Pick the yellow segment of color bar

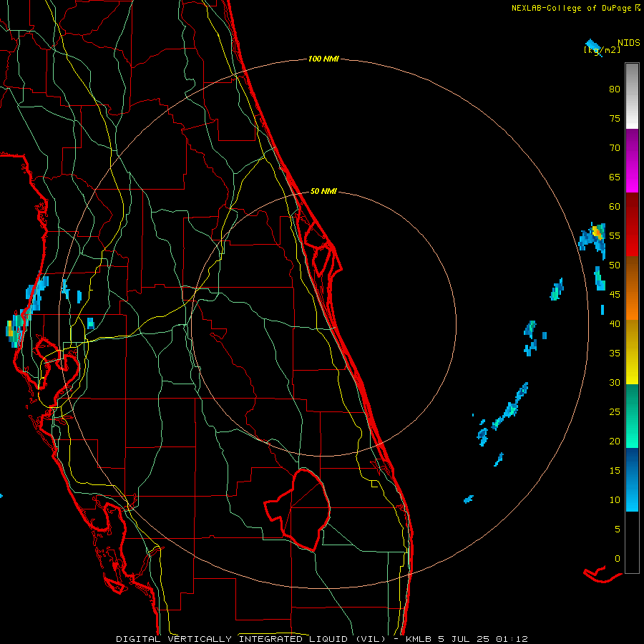click(632, 352)
